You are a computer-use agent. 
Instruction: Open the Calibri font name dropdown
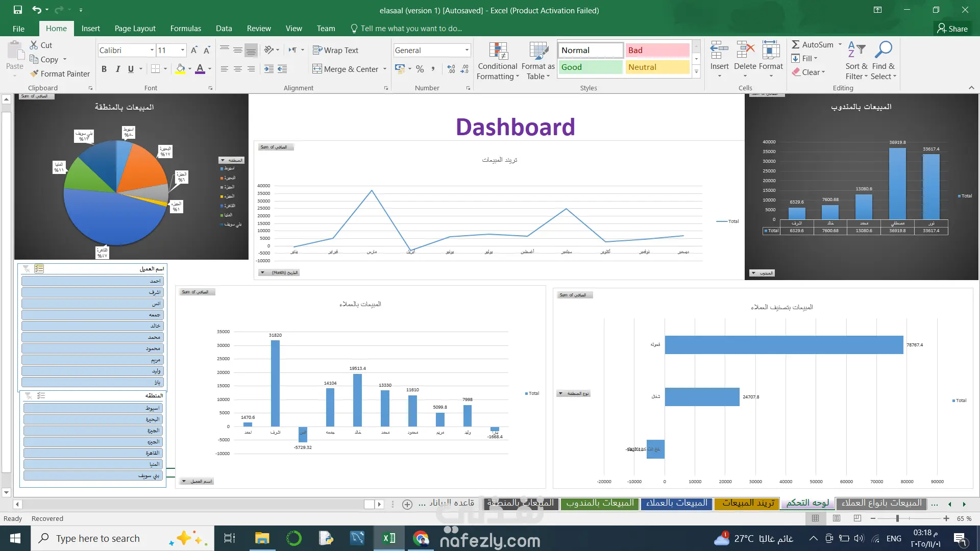[x=152, y=50]
